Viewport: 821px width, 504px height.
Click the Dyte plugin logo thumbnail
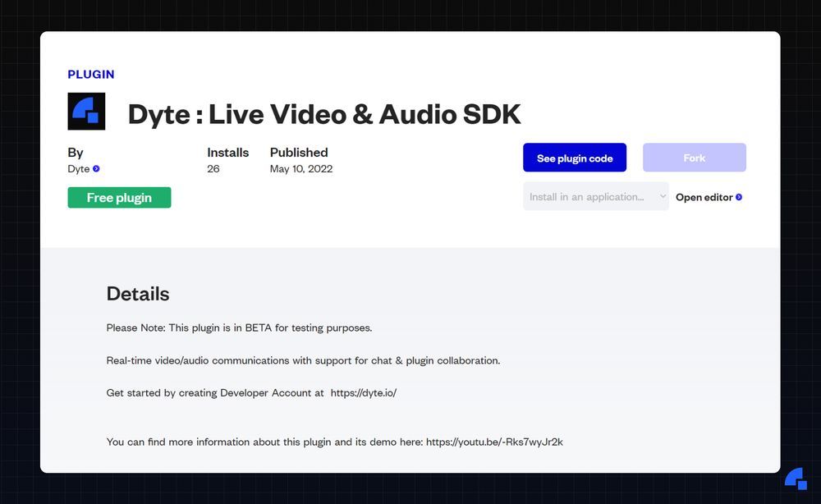click(x=86, y=111)
